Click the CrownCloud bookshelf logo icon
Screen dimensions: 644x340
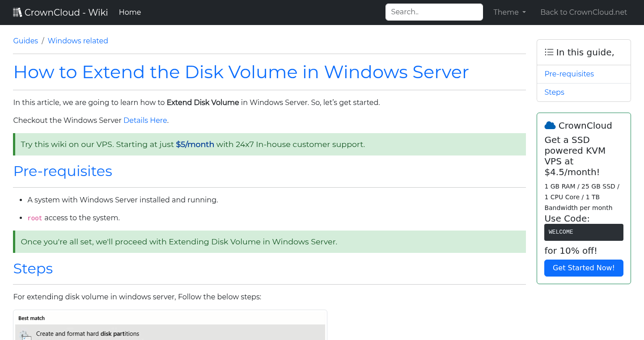pos(17,12)
